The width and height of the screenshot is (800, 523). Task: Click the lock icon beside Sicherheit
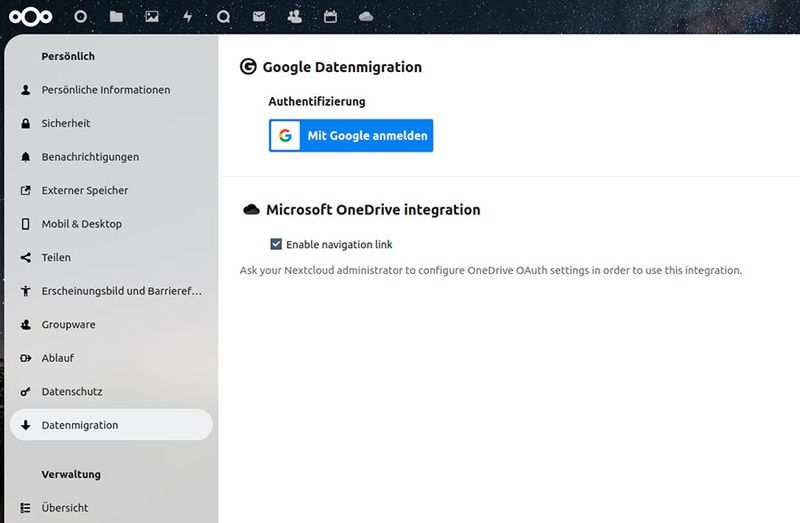pos(26,123)
